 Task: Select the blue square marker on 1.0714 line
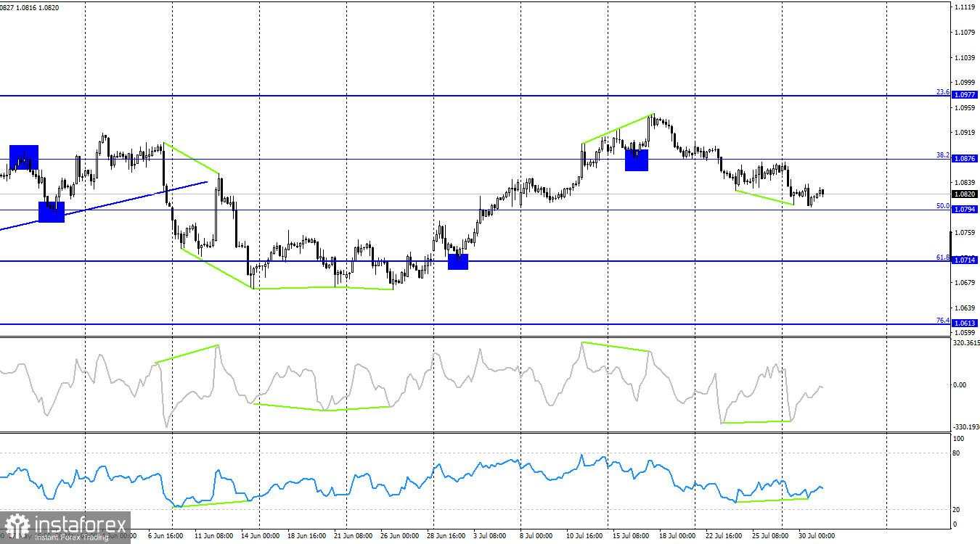tap(458, 261)
